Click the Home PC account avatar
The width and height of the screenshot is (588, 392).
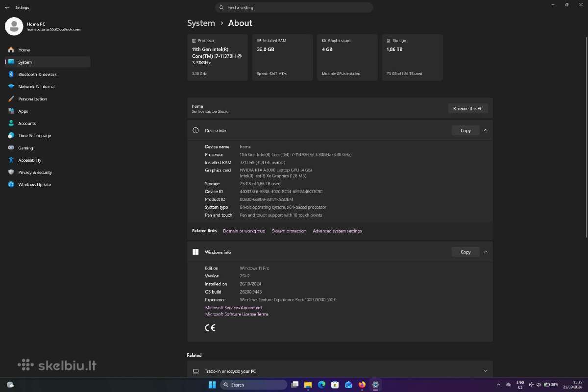pyautogui.click(x=14, y=26)
